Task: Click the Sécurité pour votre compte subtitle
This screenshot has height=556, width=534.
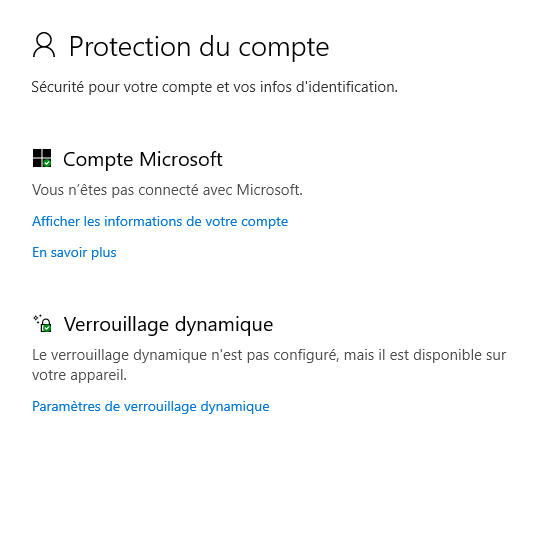Action: [x=215, y=87]
